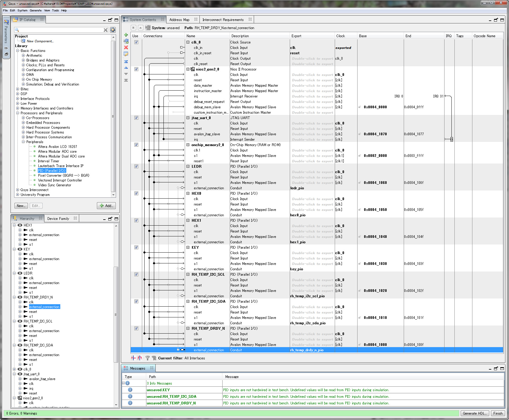509x420 pixels.
Task: Open the Generate menu
Action: pyautogui.click(x=36, y=10)
